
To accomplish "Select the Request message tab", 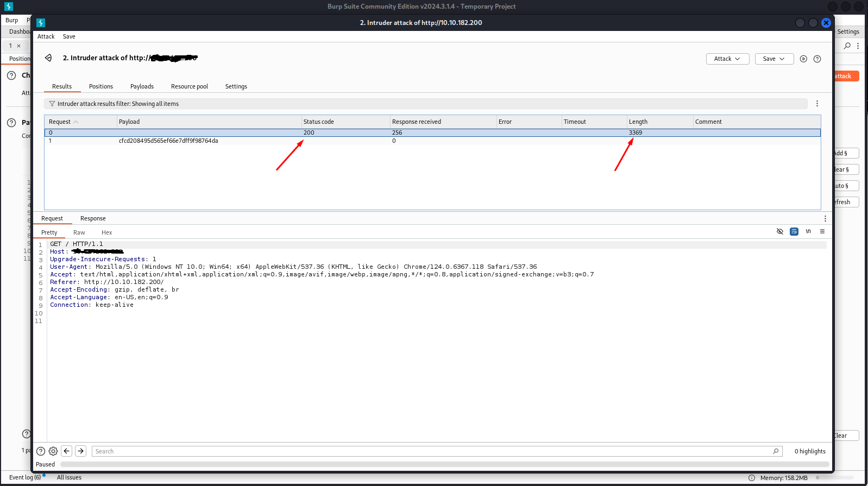I will (x=52, y=218).
